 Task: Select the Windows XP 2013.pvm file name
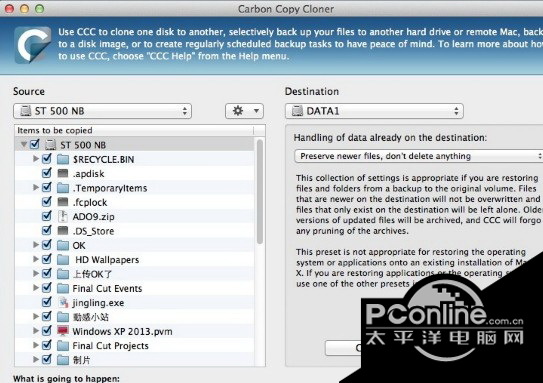click(122, 332)
